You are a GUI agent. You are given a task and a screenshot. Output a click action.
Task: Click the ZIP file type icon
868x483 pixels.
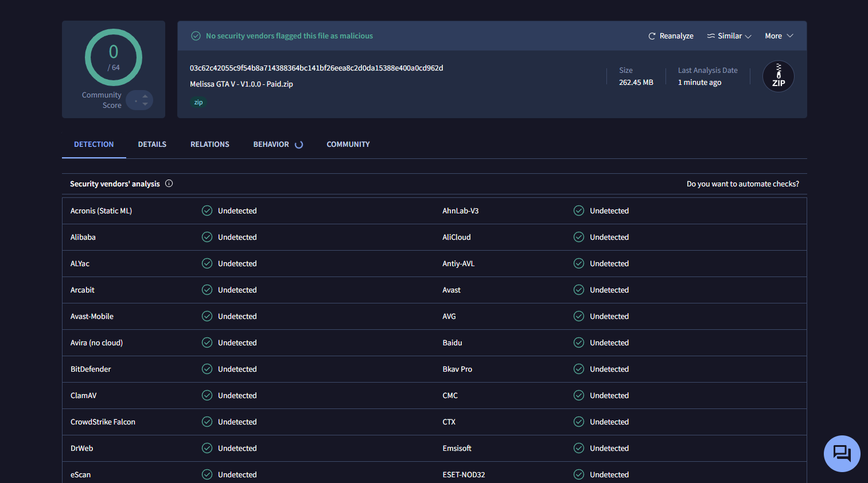779,76
